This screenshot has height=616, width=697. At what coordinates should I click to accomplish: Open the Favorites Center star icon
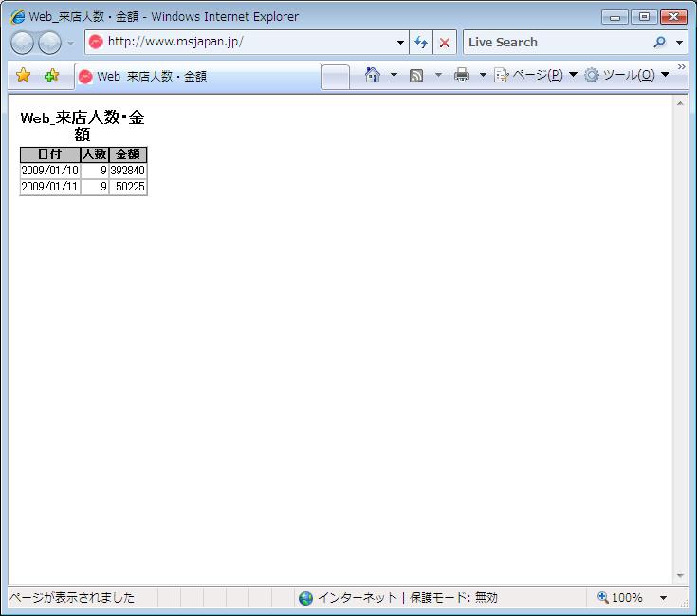pos(23,75)
